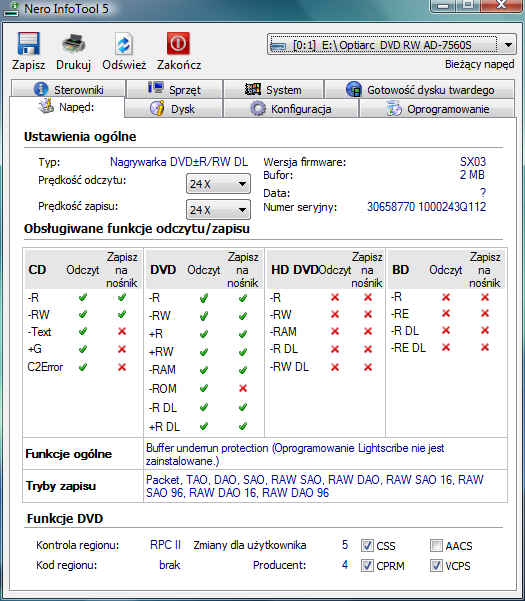The image size is (525, 601).
Task: Open the Prędkość zapisu speed dropdown
Action: point(218,210)
